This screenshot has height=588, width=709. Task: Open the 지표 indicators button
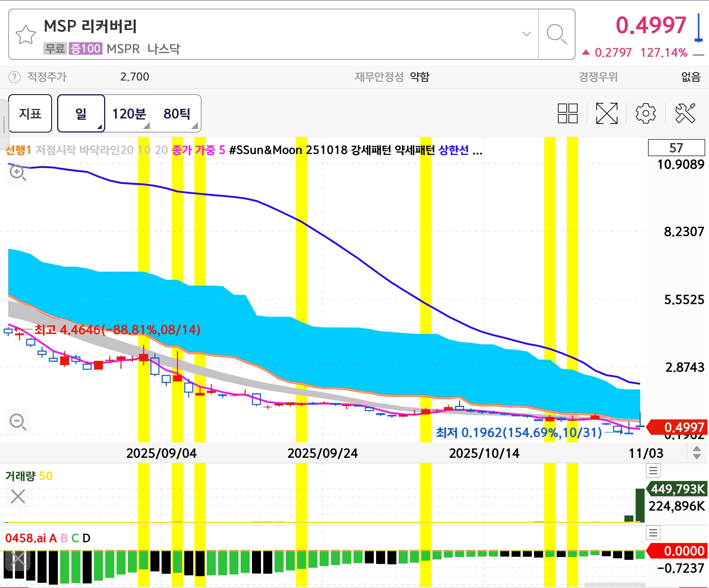(30, 113)
